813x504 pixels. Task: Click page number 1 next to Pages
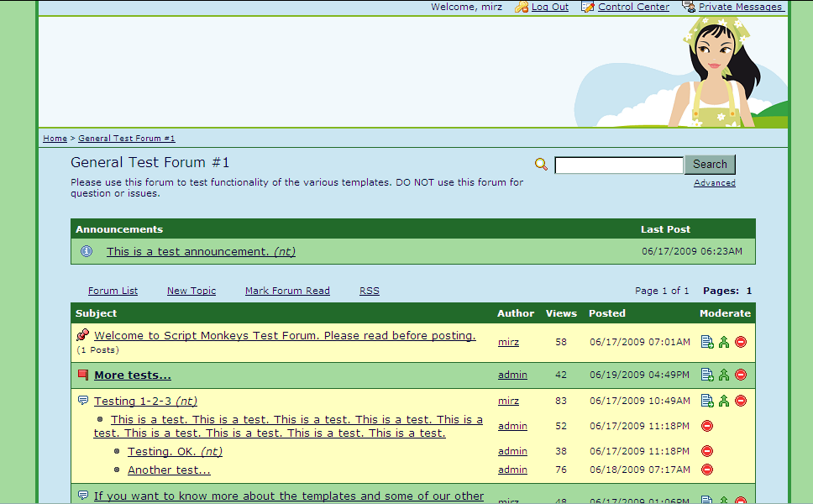[x=748, y=291]
